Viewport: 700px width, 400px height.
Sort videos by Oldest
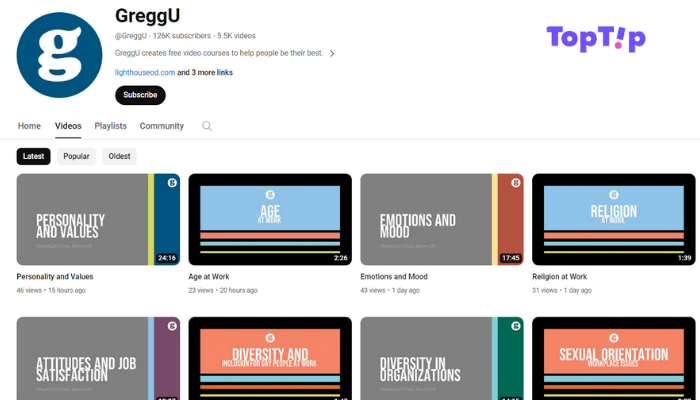[x=119, y=156]
